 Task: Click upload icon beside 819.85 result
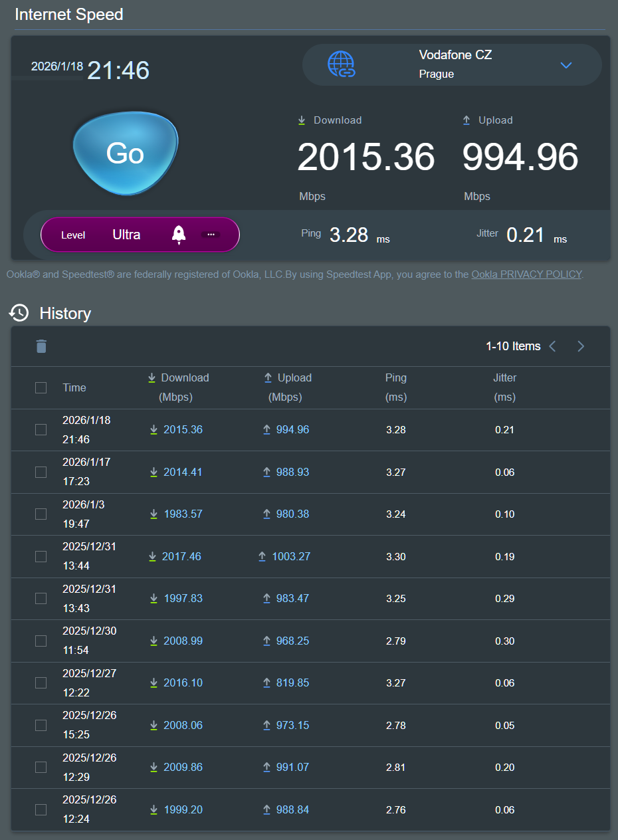pyautogui.click(x=266, y=682)
